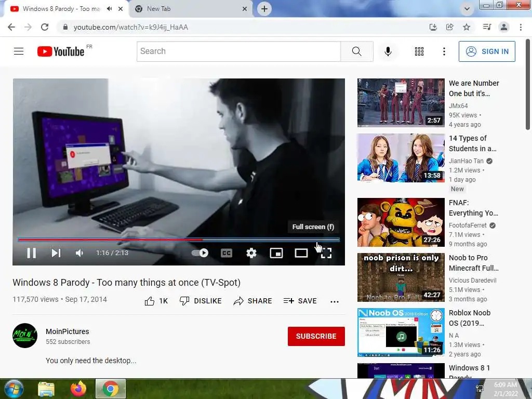Click into the YouTube Search field
This screenshot has height=399, width=532.
tap(238, 51)
